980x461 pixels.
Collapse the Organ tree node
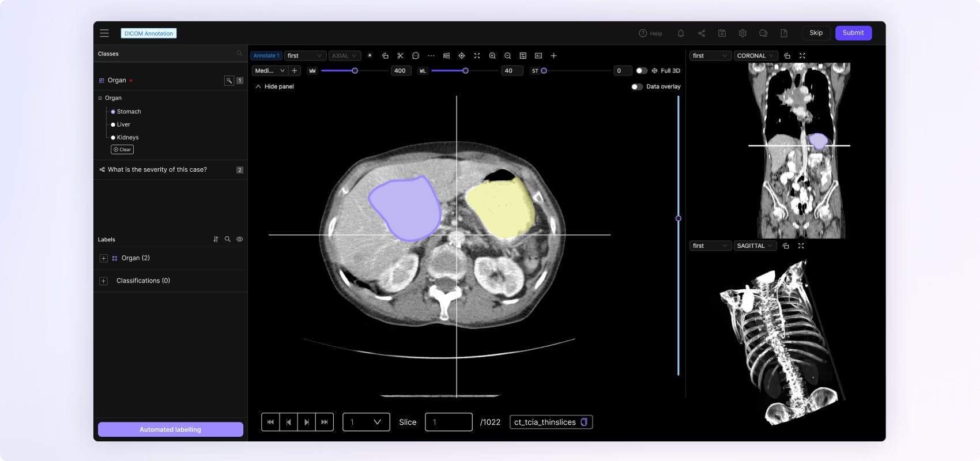click(100, 99)
